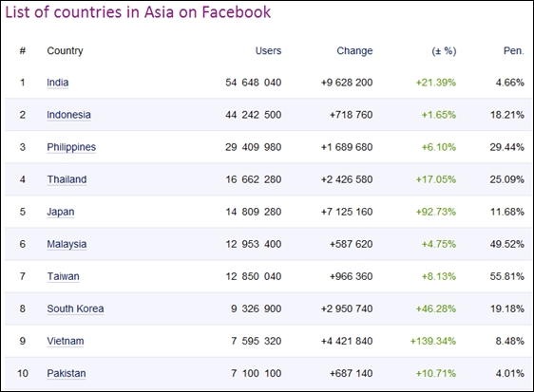The width and height of the screenshot is (534, 392).
Task: Click the page title List of countries in Asia
Action: [138, 12]
